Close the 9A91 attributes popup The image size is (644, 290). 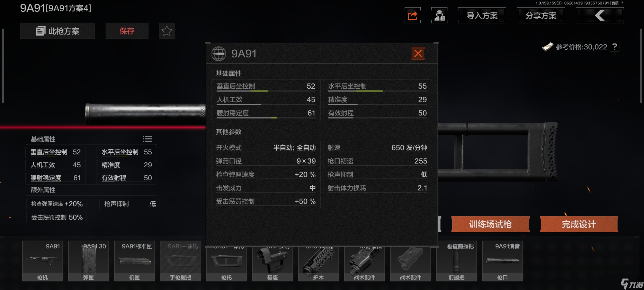418,53
